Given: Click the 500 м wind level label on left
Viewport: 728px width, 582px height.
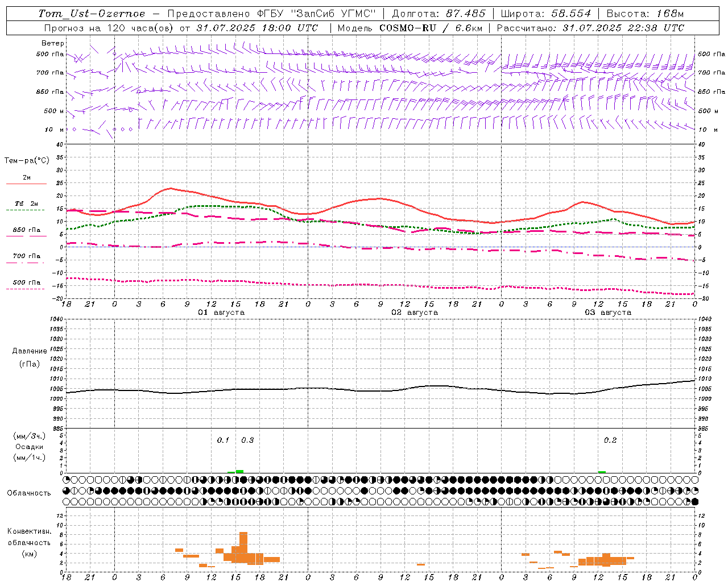Looking at the screenshot, I should click(x=54, y=111).
